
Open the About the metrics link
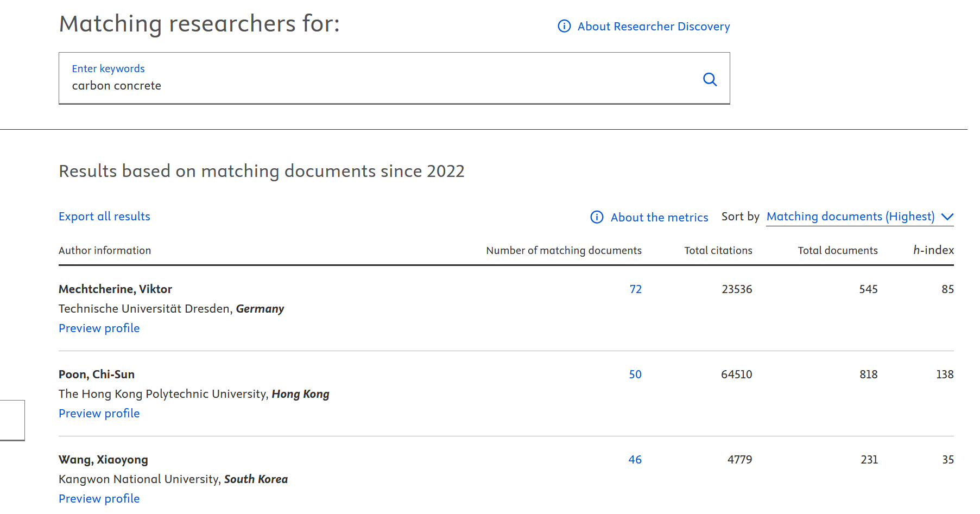[659, 217]
